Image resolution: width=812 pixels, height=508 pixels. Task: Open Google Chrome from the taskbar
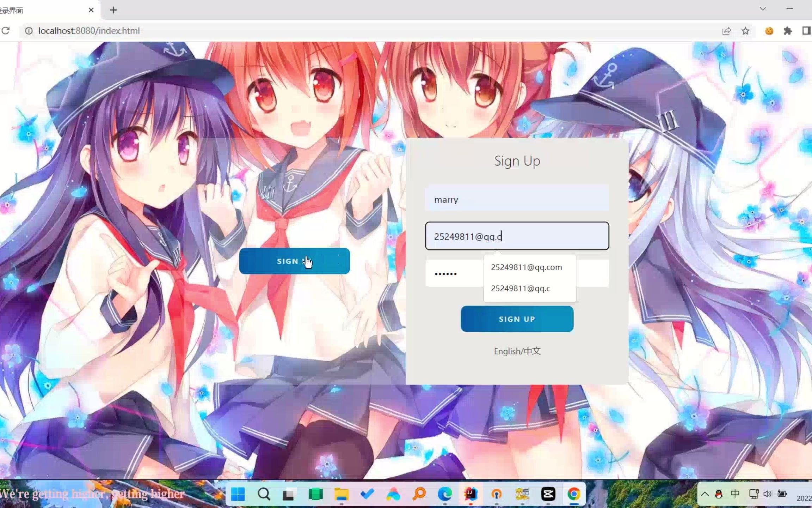pyautogui.click(x=574, y=494)
